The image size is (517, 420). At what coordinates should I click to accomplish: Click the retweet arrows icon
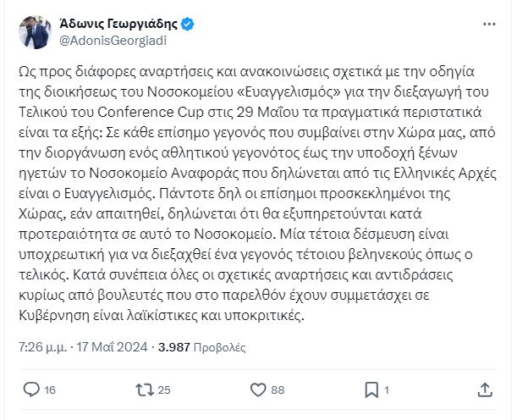point(143,389)
